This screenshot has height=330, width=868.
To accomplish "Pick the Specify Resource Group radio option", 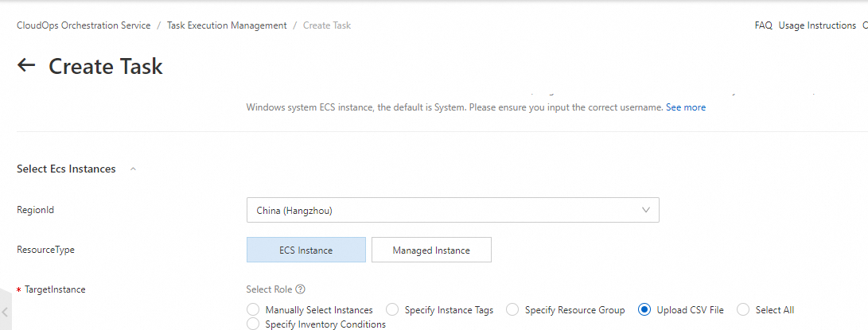I will tap(512, 310).
